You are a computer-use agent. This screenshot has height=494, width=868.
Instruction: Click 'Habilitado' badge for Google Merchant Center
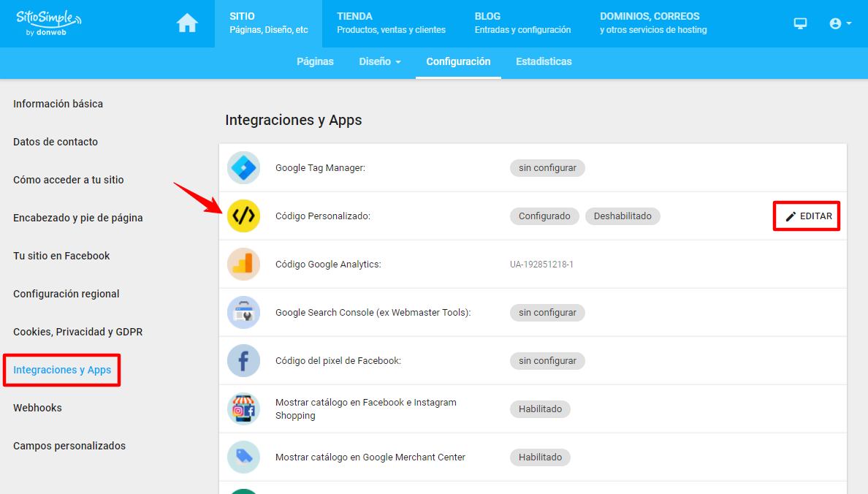pos(540,457)
